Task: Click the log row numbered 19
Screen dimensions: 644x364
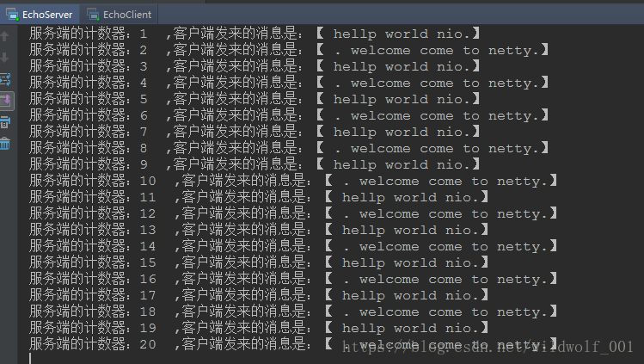Action: [259, 328]
